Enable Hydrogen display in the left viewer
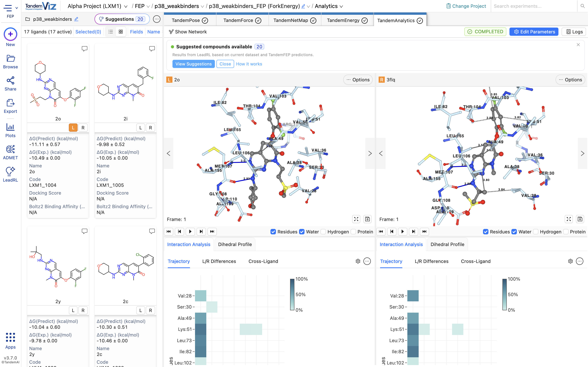Viewport: 588px width, 367px height. point(323,231)
